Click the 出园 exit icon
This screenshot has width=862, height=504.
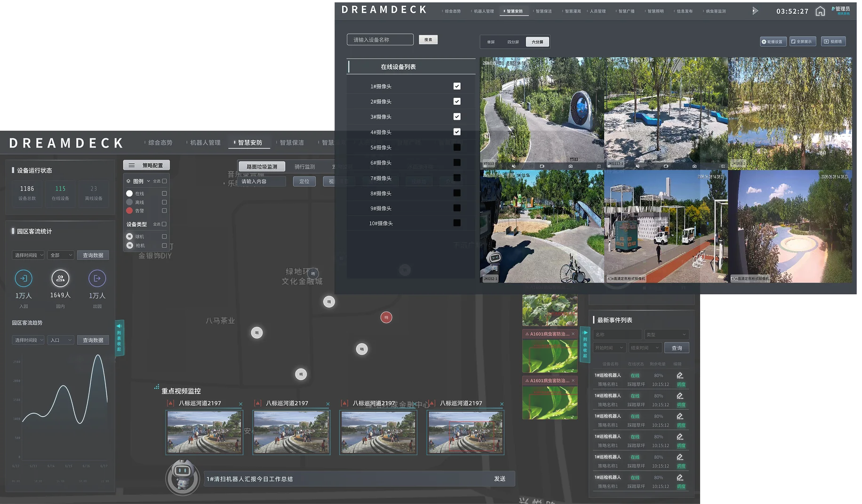[x=97, y=278]
